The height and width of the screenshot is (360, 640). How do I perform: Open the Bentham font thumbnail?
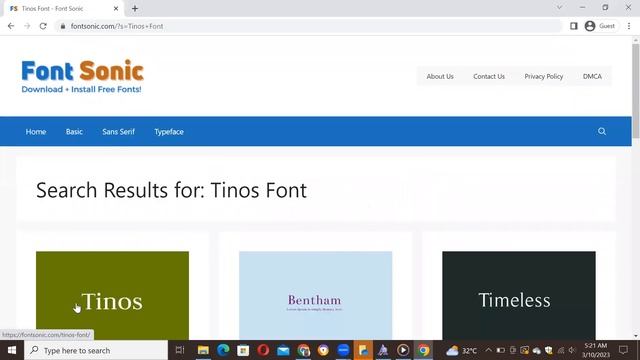(x=316, y=296)
